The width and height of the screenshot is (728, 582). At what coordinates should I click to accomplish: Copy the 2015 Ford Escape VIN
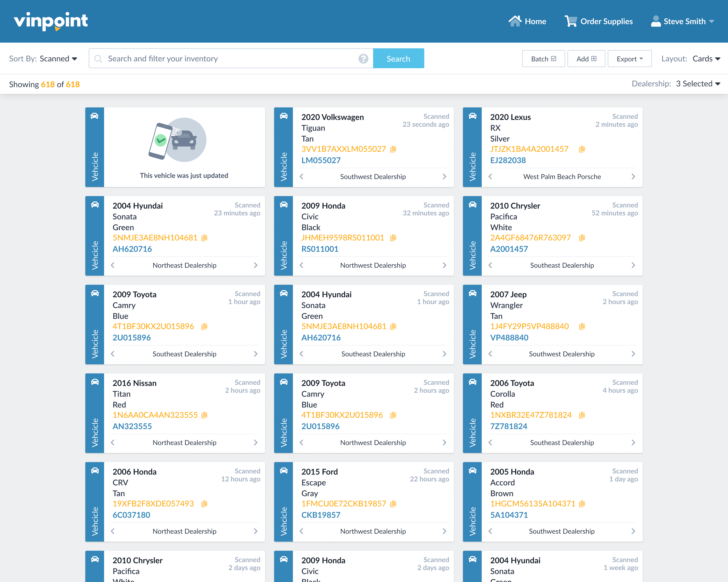(x=393, y=504)
